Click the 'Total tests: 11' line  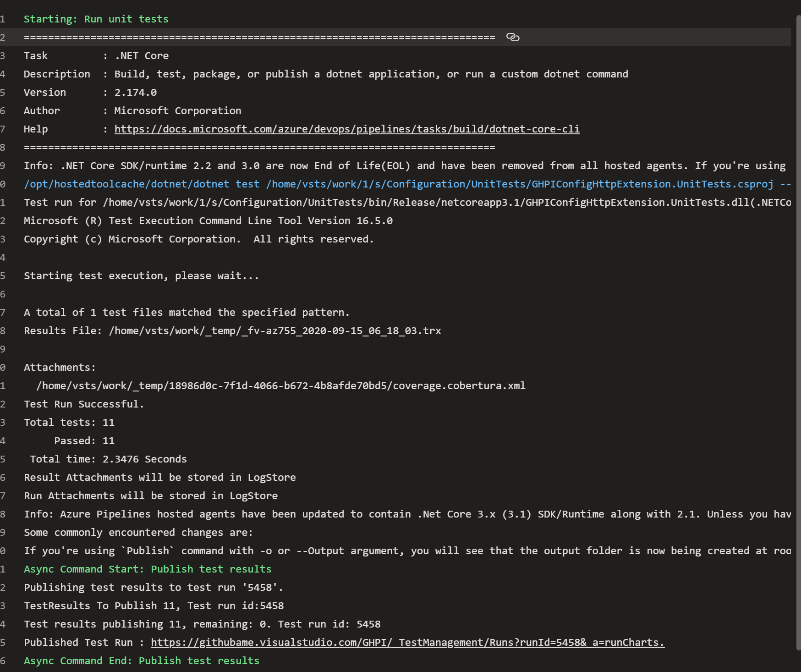click(x=69, y=422)
